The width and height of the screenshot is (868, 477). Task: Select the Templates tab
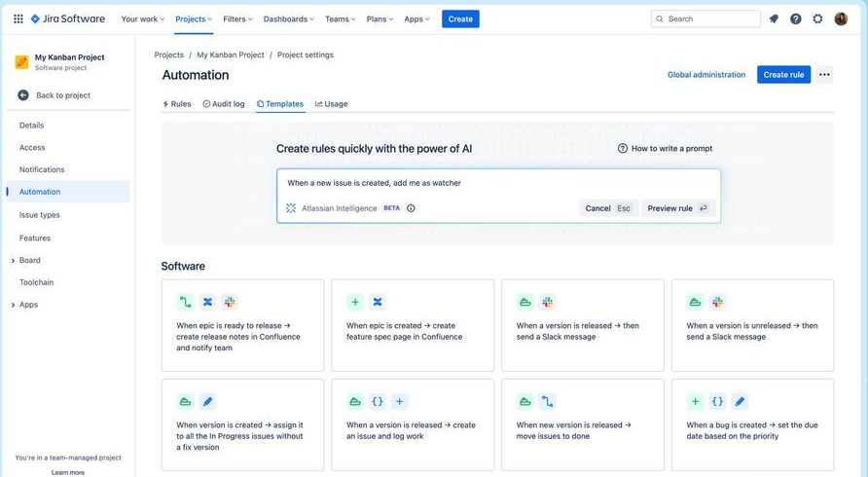click(280, 103)
